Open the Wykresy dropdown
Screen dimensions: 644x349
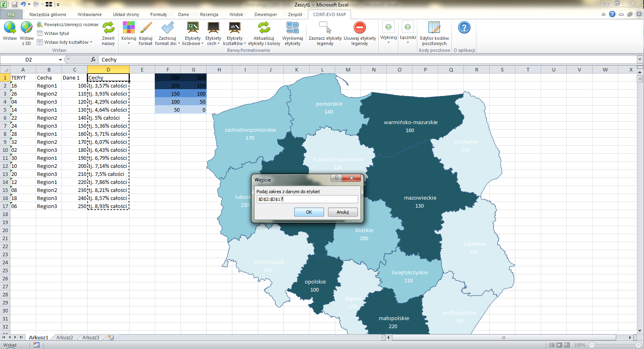point(388,33)
